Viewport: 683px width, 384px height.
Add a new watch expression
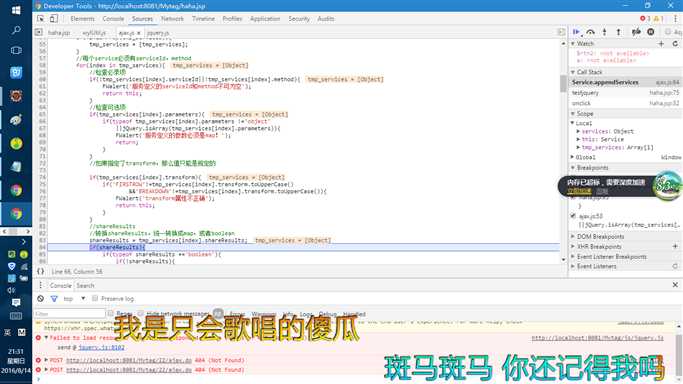click(x=661, y=44)
